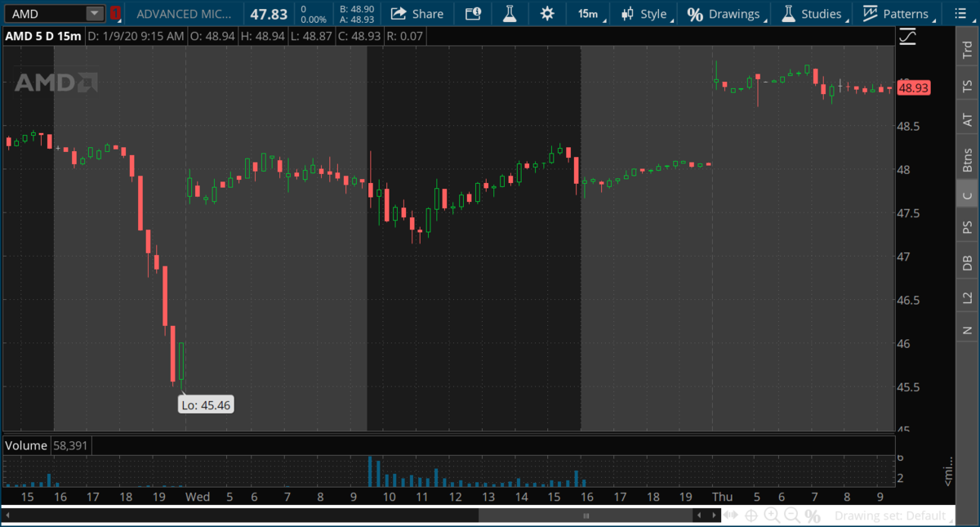Viewport: 980px width, 527px height.
Task: Click the 47.5 price axis label
Action: coord(910,213)
